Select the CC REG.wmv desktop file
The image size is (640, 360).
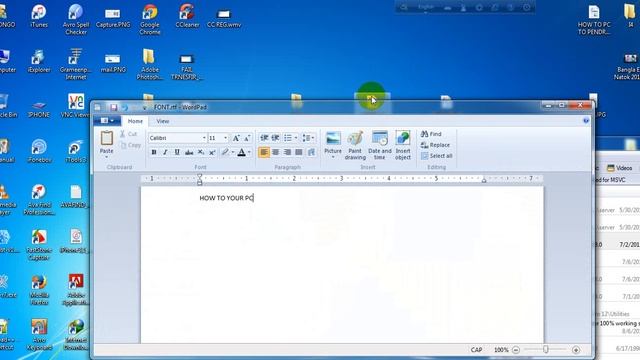[x=224, y=18]
